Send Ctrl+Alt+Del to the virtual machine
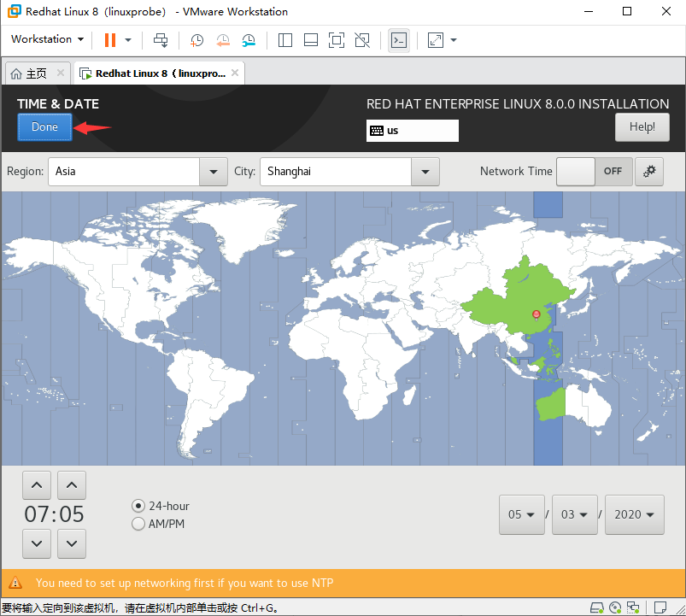Image resolution: width=686 pixels, height=616 pixels. (x=161, y=40)
